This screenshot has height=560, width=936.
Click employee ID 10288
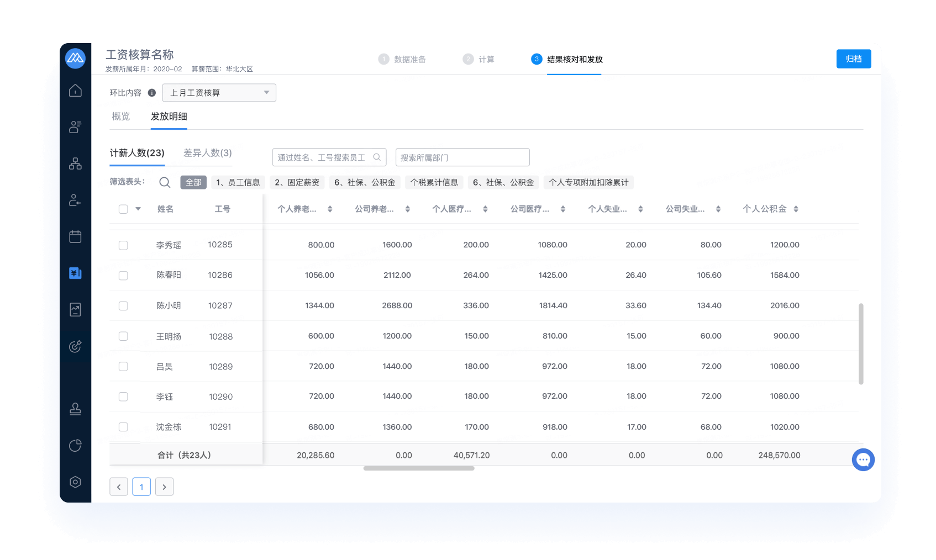(x=220, y=336)
